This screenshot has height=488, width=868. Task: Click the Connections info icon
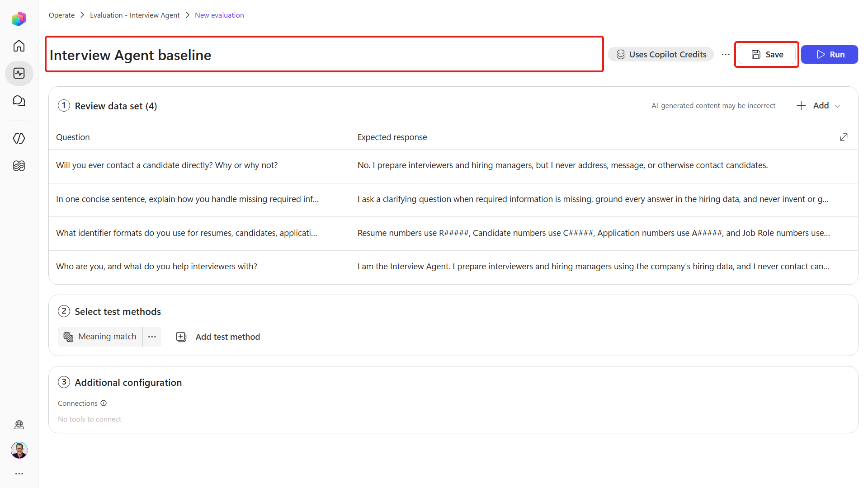104,403
